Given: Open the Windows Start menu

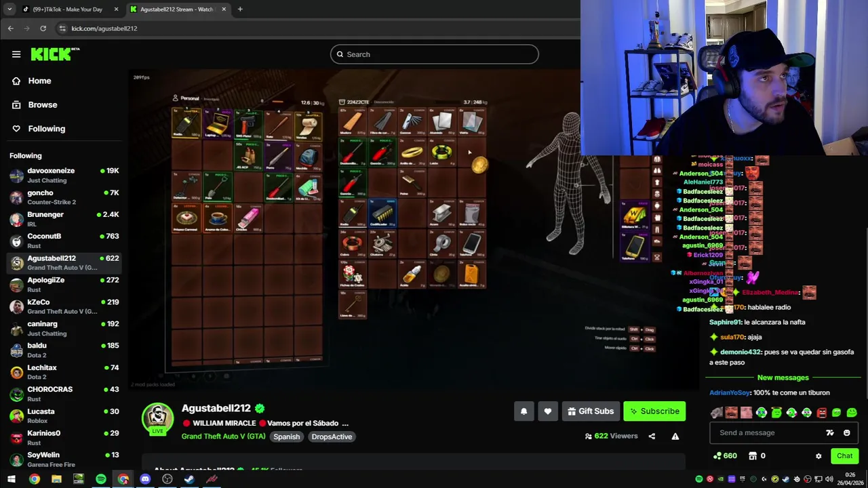Looking at the screenshot, I should [11, 479].
